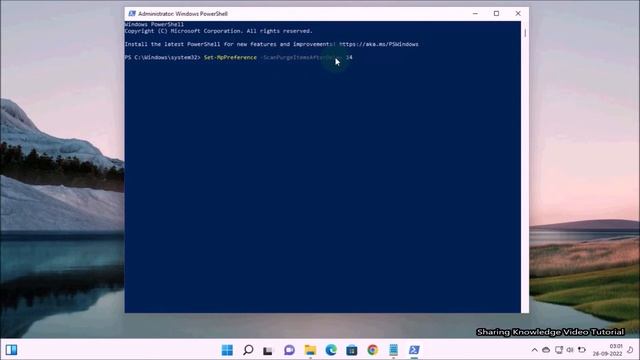Click the PowerShell vertical scrollbar thumb
This screenshot has height=360, width=640.
[525, 32]
